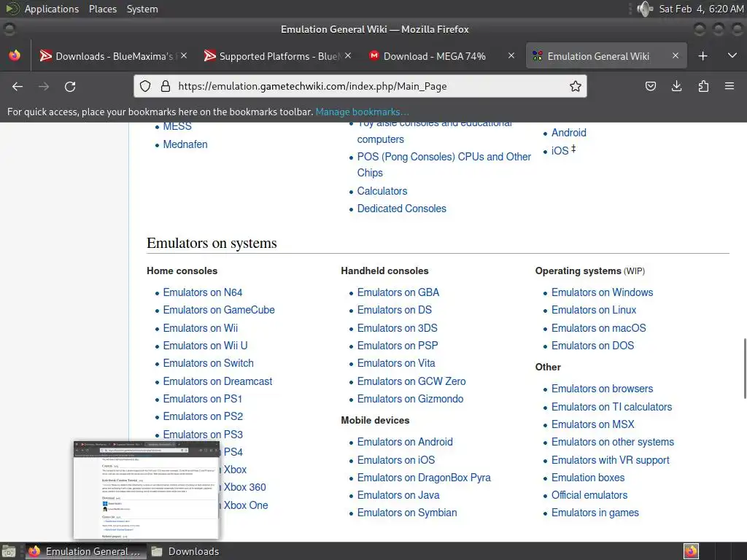Viewport: 747px width, 560px height.
Task: Open Emulators on Gizmondo link
Action: [x=410, y=399]
